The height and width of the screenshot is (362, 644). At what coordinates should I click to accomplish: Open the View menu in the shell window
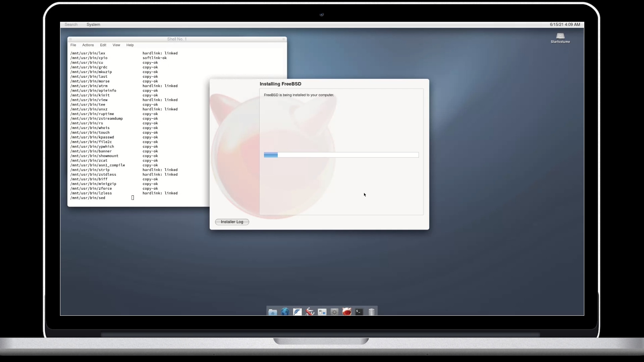(x=116, y=45)
